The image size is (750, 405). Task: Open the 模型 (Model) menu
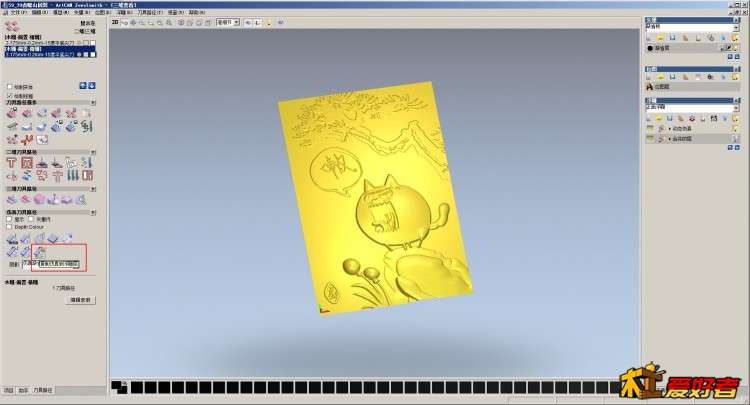tap(60, 12)
